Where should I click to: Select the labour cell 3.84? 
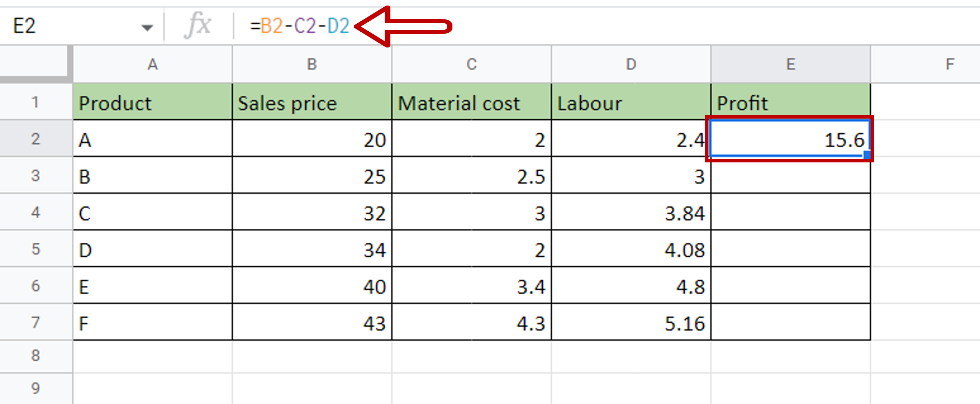tap(631, 212)
